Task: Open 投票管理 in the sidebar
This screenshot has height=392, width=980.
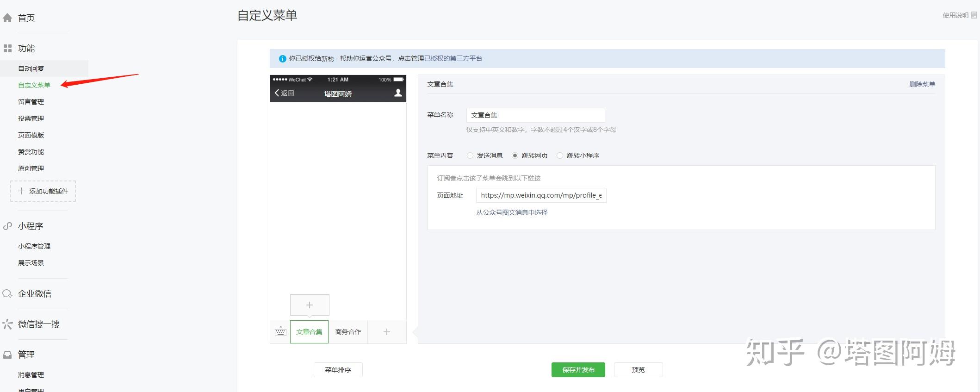Action: coord(31,118)
